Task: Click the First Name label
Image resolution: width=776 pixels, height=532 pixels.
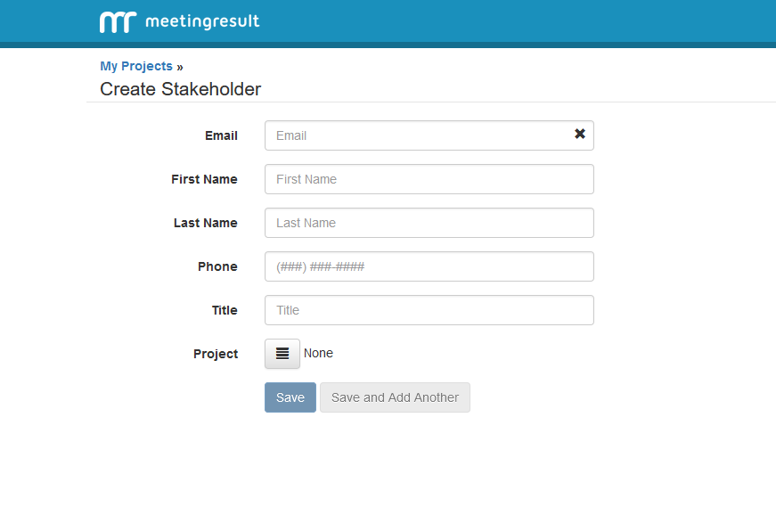Action: [x=204, y=179]
